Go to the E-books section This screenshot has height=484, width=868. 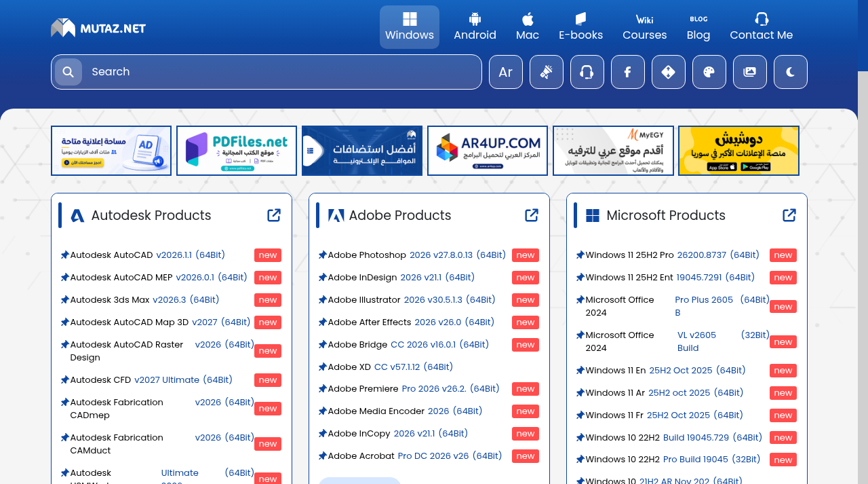[580, 27]
